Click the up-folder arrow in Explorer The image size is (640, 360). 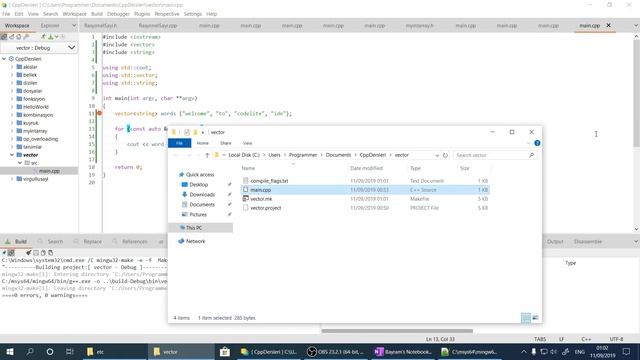click(207, 155)
